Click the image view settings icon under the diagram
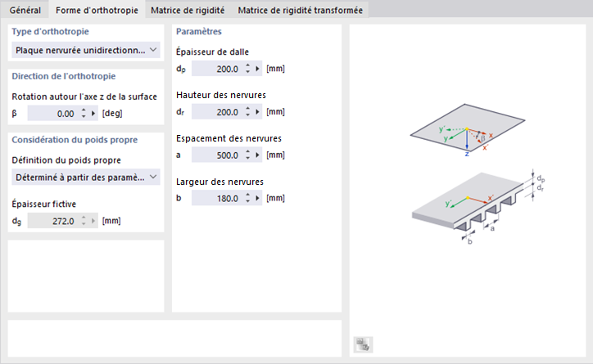Screen dimensions: 593x364 point(363,344)
